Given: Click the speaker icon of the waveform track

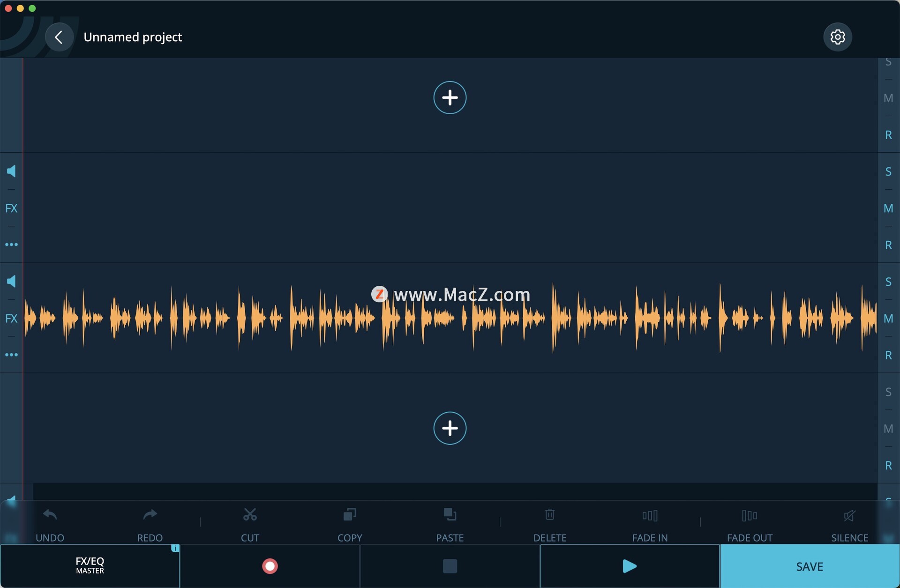Looking at the screenshot, I should click(x=11, y=281).
